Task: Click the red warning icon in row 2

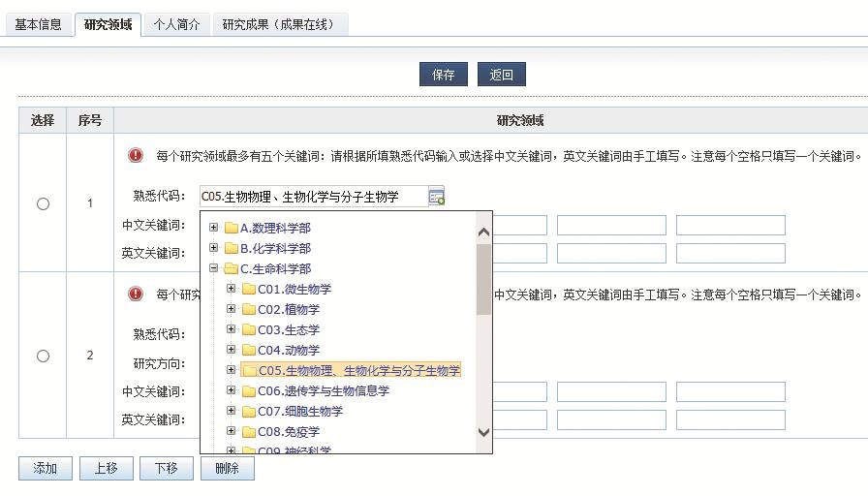Action: point(136,294)
